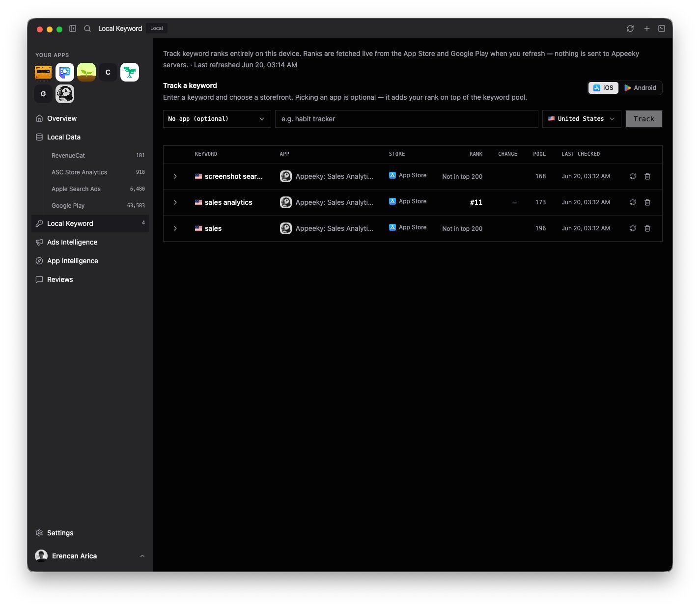Refresh all ranks using top-right refresh icon

point(630,28)
